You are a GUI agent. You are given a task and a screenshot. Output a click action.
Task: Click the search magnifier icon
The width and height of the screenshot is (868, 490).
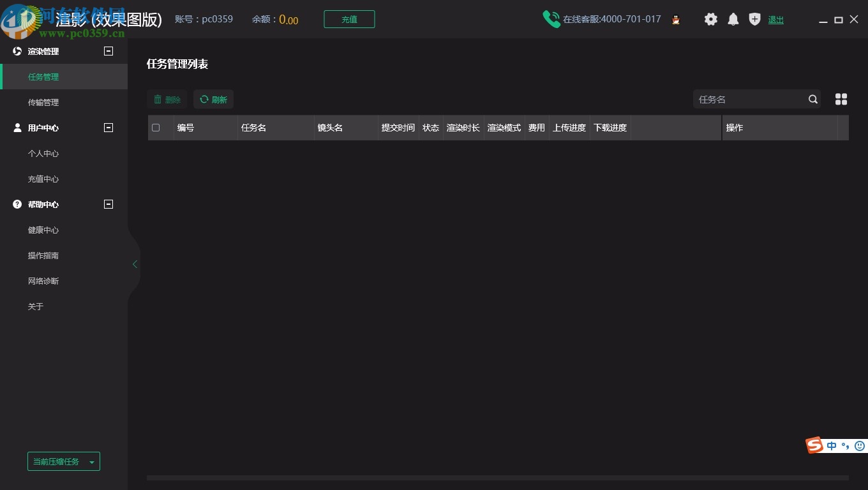pos(813,99)
